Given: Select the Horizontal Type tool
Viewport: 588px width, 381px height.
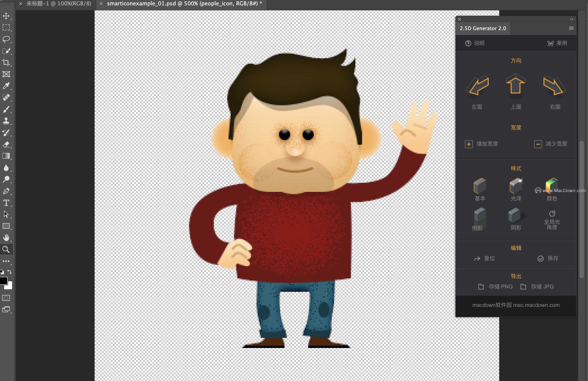Looking at the screenshot, I should (6, 203).
